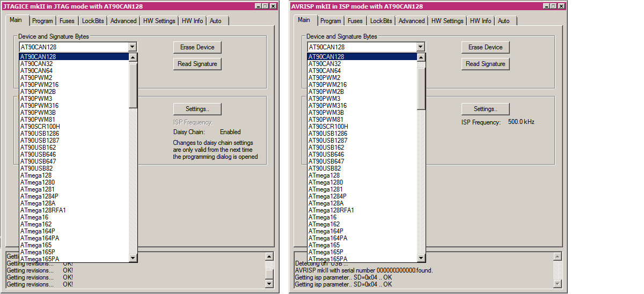Screen dimensions: 644x294
Task: Click Read Signature in JTAGICE mkII window
Action: click(x=197, y=64)
